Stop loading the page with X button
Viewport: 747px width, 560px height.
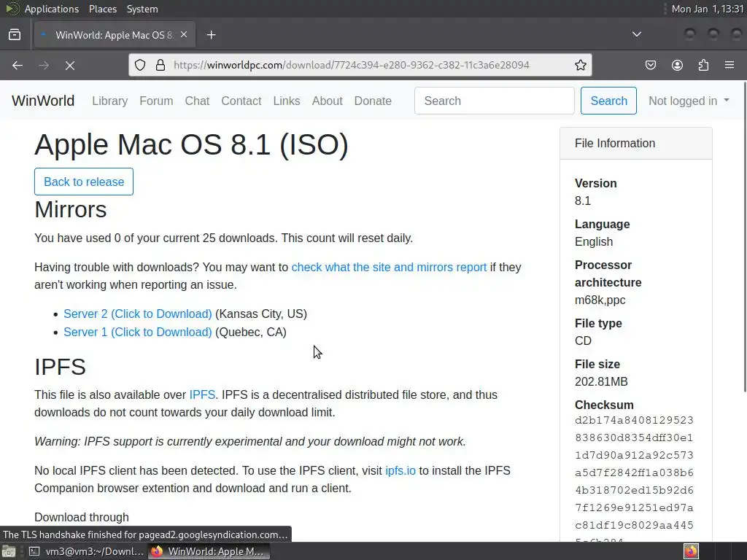pyautogui.click(x=70, y=65)
